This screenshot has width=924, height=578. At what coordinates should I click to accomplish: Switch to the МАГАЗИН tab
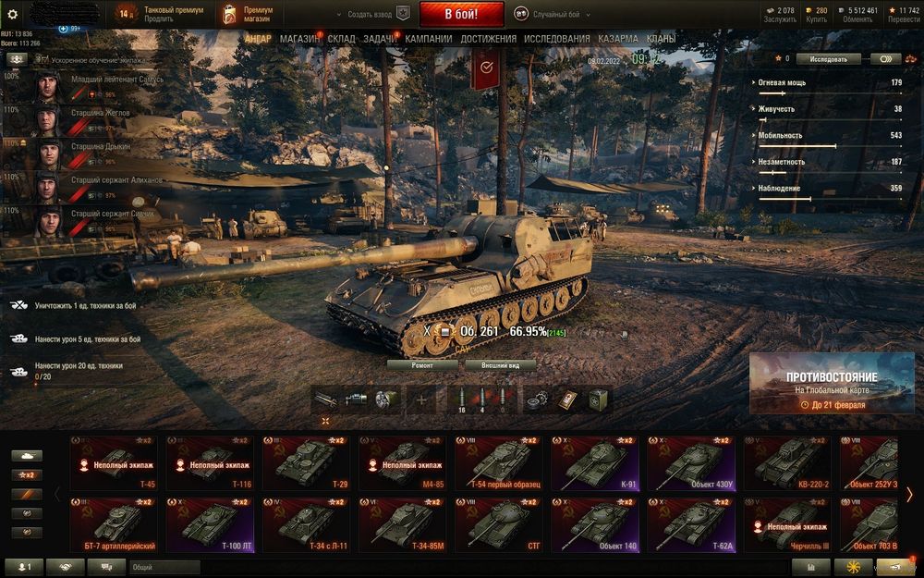(x=299, y=39)
